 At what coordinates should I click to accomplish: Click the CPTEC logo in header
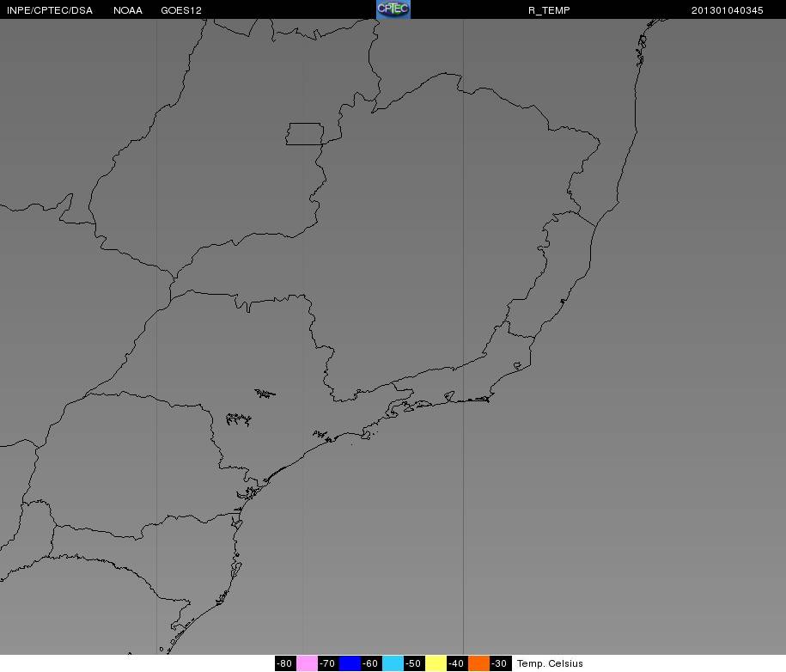(393, 9)
